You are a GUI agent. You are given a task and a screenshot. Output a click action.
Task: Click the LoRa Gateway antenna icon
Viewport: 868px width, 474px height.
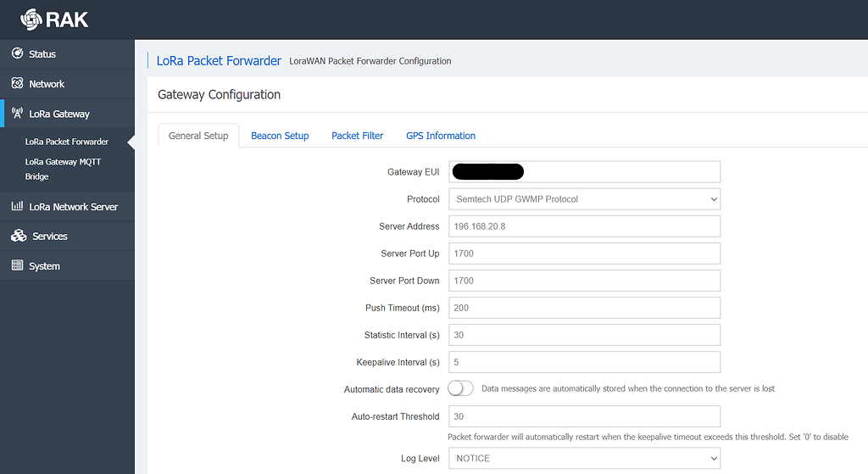click(x=17, y=114)
